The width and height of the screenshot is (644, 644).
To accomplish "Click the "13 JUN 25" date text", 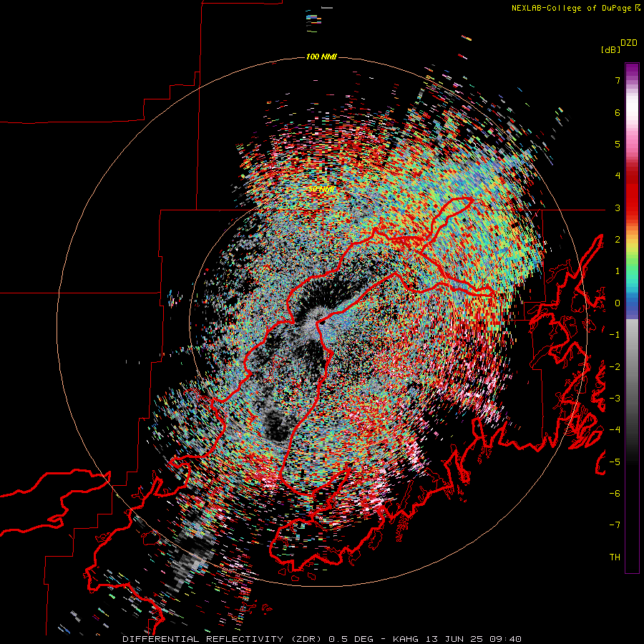I will tap(454, 639).
